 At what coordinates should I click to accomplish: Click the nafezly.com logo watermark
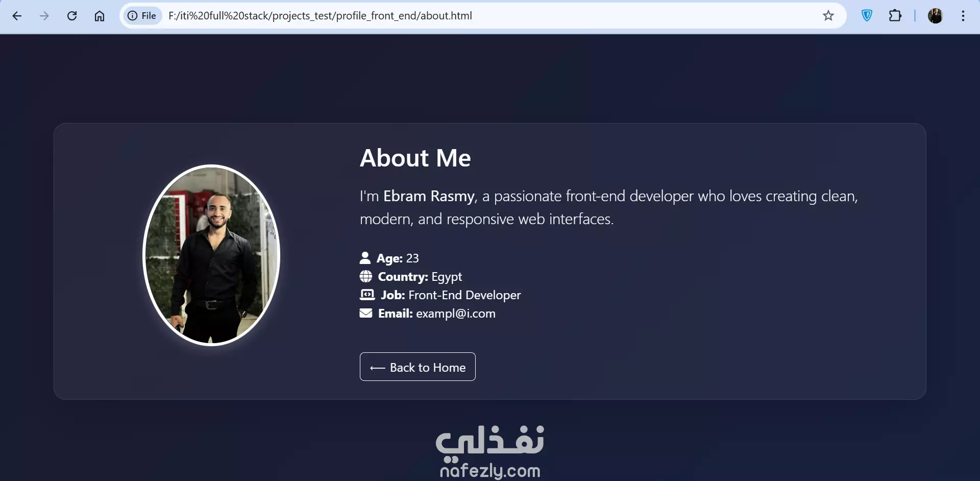tap(490, 452)
